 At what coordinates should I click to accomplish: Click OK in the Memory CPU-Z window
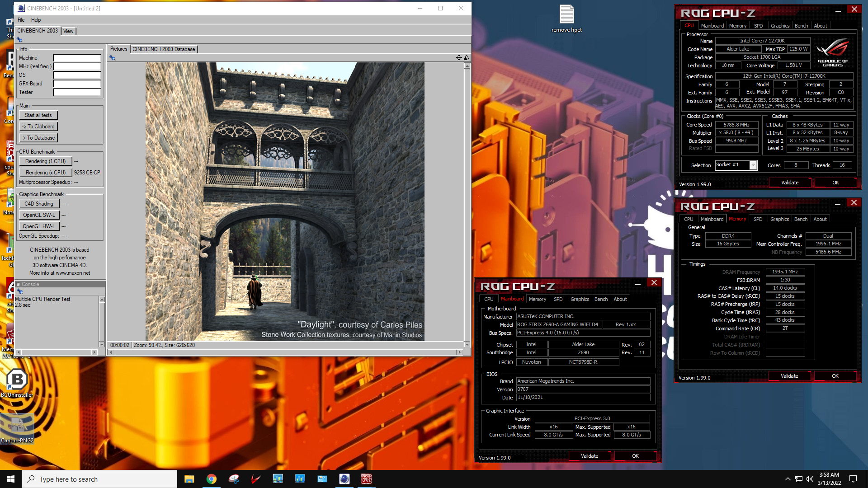click(x=835, y=376)
